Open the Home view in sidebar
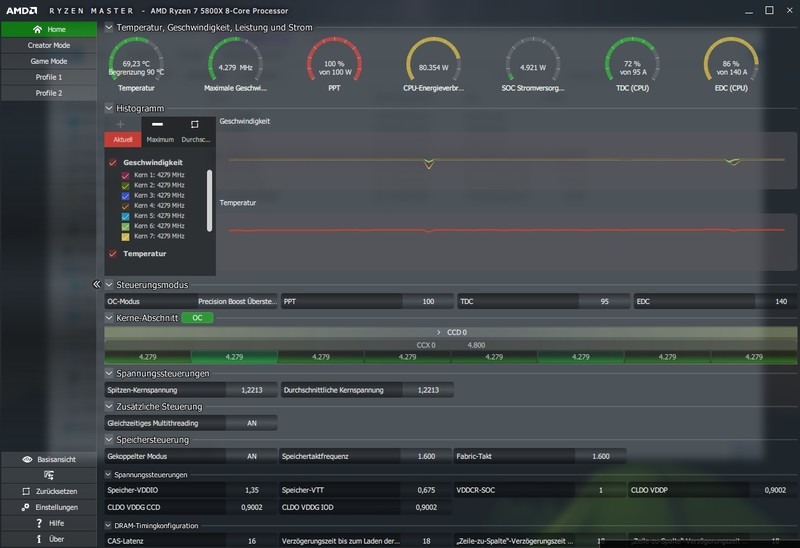The height and width of the screenshot is (548, 800). pos(49,29)
